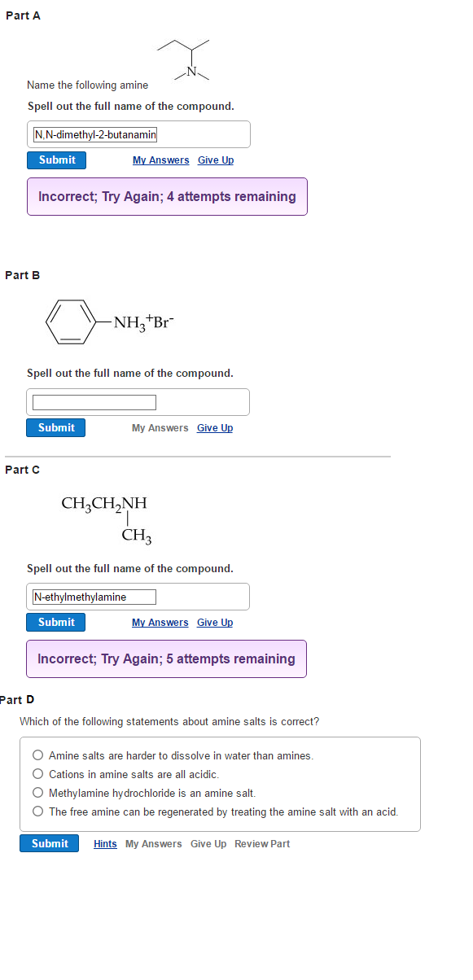Click Submit for Part C

coord(55,622)
